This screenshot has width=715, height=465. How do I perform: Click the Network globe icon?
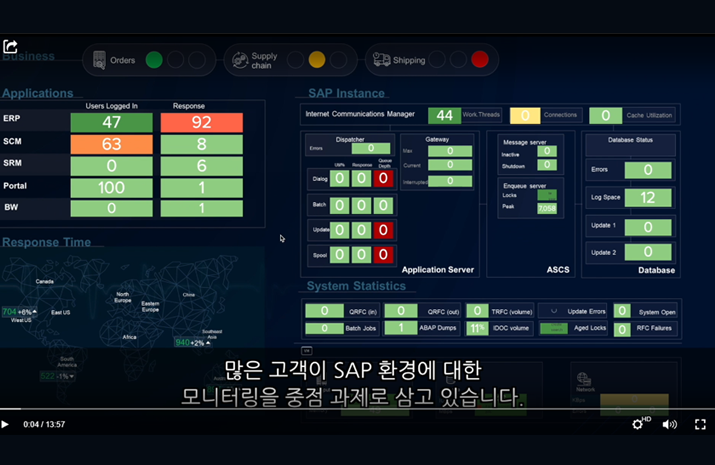(584, 379)
